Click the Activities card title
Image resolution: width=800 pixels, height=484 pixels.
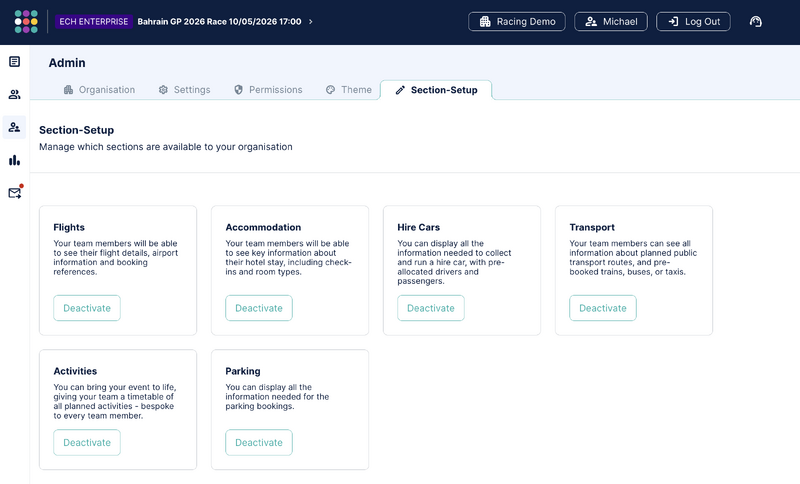(x=75, y=371)
